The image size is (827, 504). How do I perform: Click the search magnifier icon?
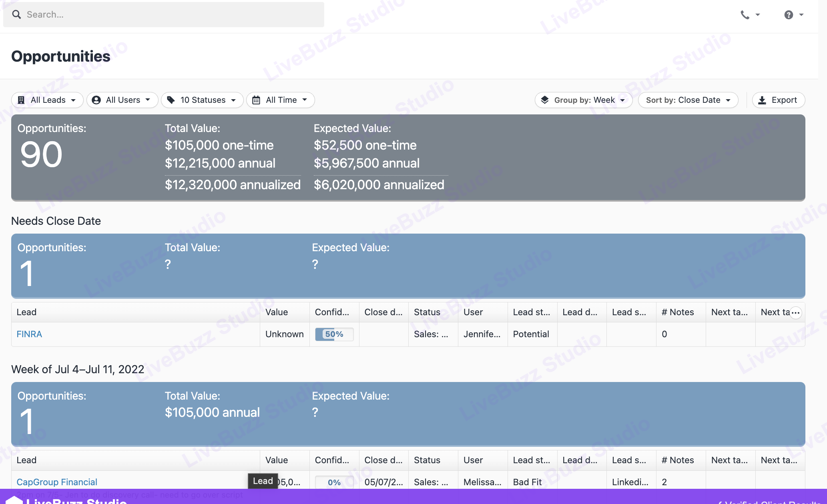tap(16, 14)
